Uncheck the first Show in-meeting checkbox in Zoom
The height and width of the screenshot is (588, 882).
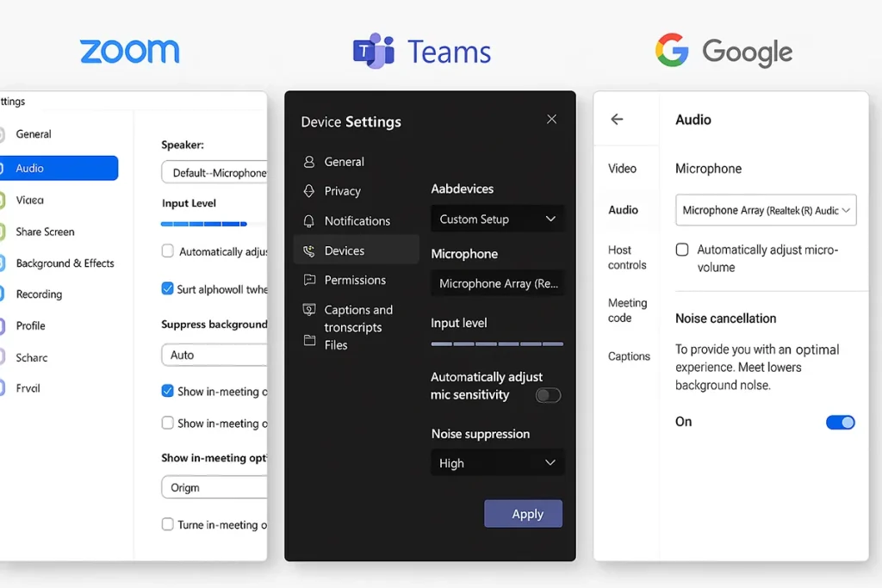(168, 391)
